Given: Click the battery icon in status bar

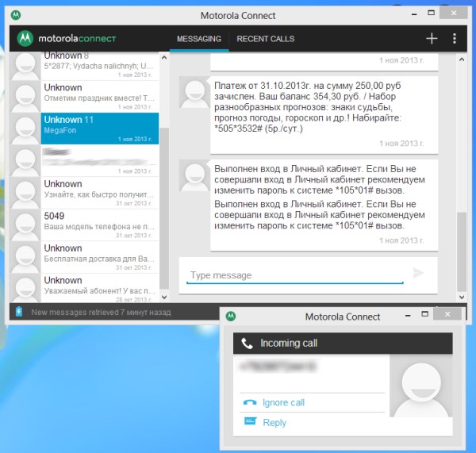Looking at the screenshot, I should tap(19, 312).
